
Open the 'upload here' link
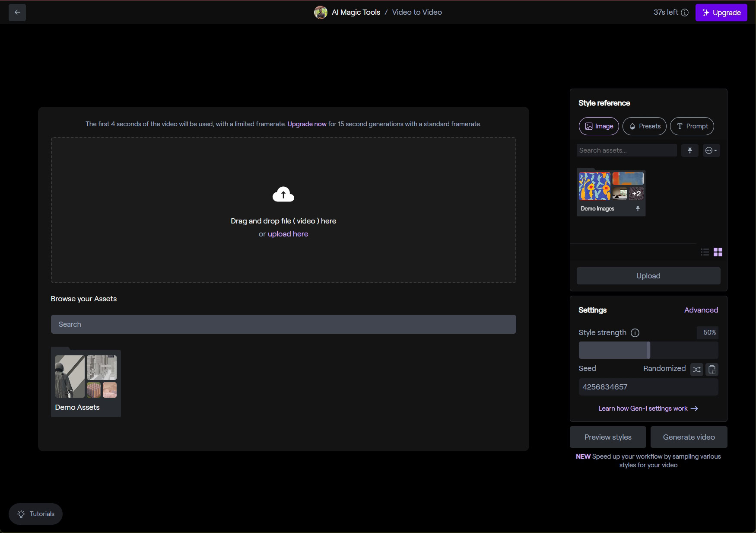pos(288,234)
